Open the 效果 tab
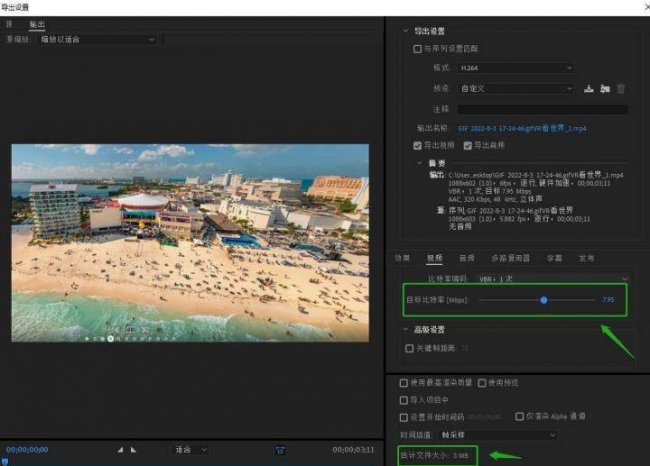The image size is (650, 466). [402, 258]
